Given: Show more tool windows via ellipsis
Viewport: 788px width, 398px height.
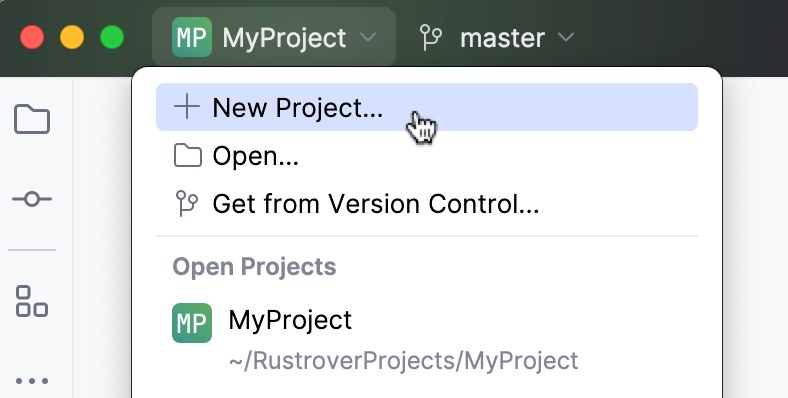Looking at the screenshot, I should coord(32,381).
